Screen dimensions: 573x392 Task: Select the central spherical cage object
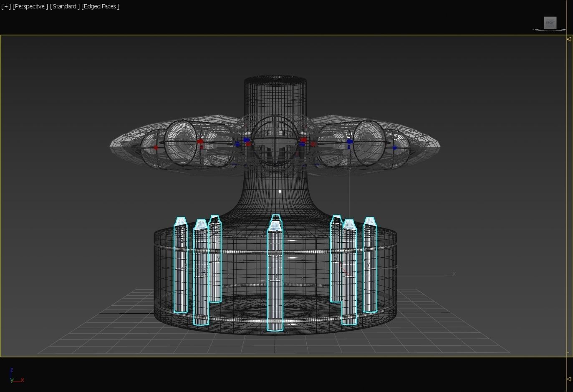pyautogui.click(x=275, y=140)
